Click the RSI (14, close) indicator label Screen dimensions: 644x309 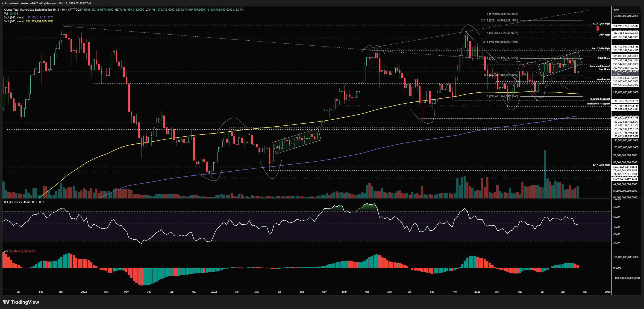tap(13, 202)
